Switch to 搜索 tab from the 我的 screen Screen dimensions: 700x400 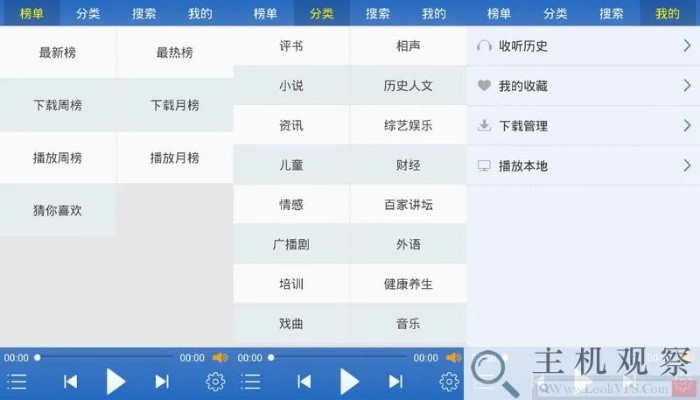(611, 13)
